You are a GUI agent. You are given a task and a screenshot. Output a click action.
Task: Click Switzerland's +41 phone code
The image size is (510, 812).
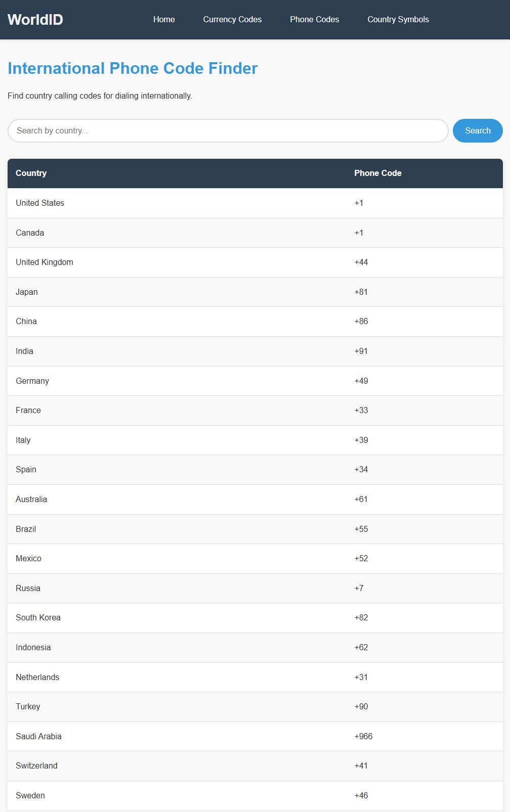click(x=361, y=766)
